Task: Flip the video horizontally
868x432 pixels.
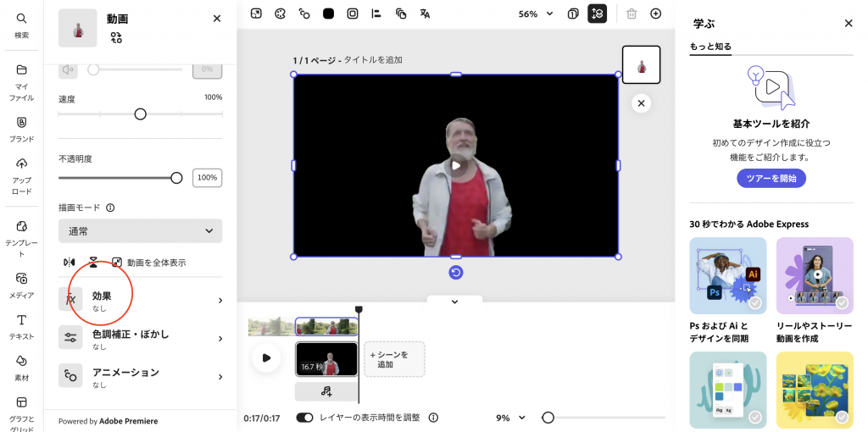Action: click(x=70, y=263)
